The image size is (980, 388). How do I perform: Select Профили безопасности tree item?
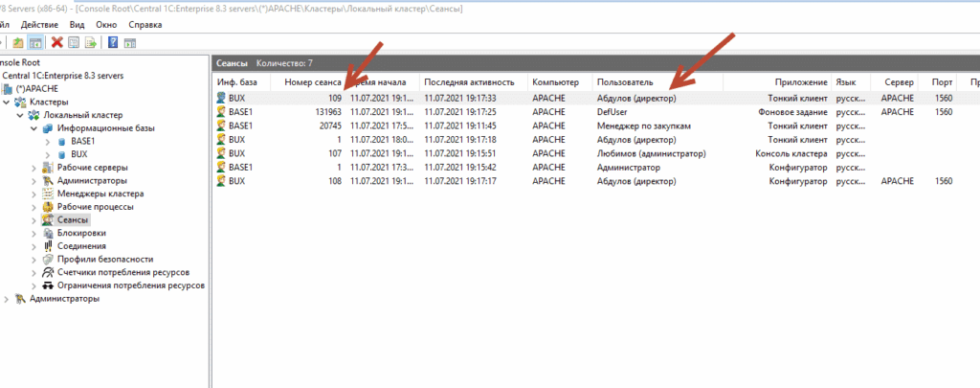[x=104, y=259]
